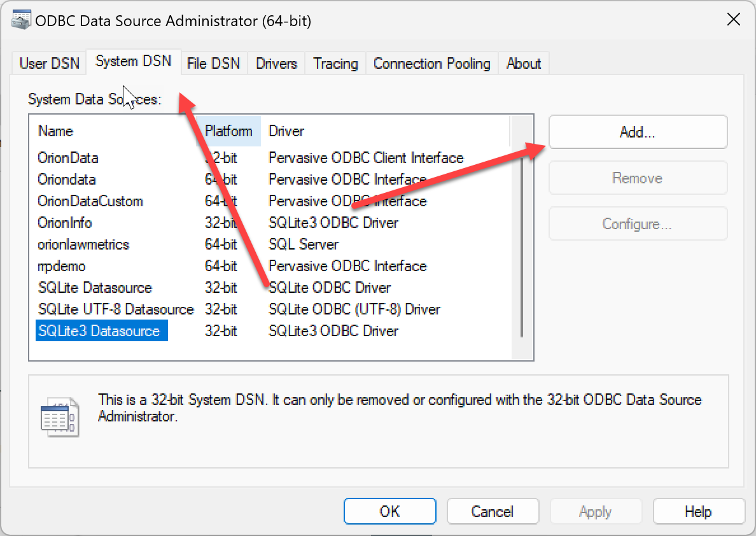This screenshot has height=536, width=756.
Task: Cancel the ODBC Administrator dialog
Action: pos(493,511)
